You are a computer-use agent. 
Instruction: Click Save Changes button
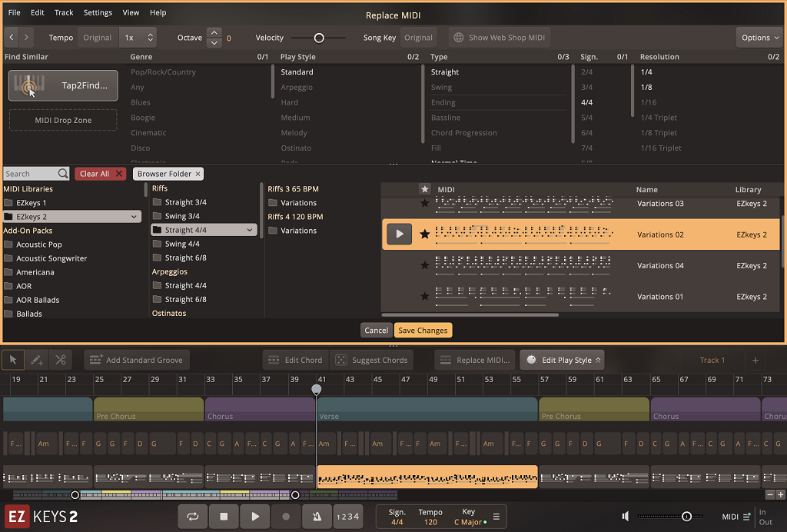click(x=423, y=331)
